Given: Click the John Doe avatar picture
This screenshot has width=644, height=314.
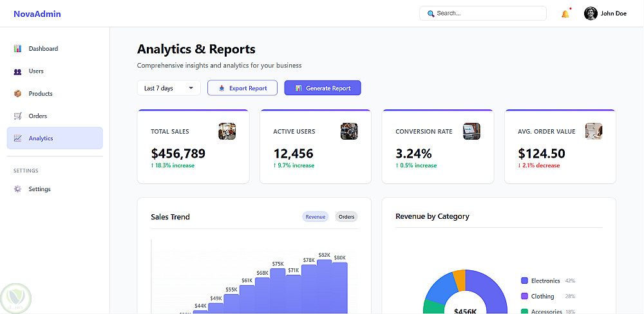Looking at the screenshot, I should coord(591,14).
